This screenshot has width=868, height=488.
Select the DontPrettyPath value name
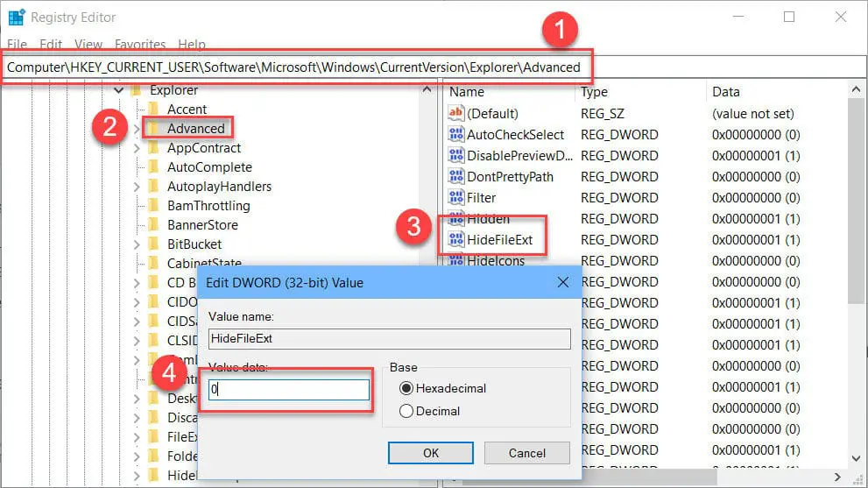[510, 177]
